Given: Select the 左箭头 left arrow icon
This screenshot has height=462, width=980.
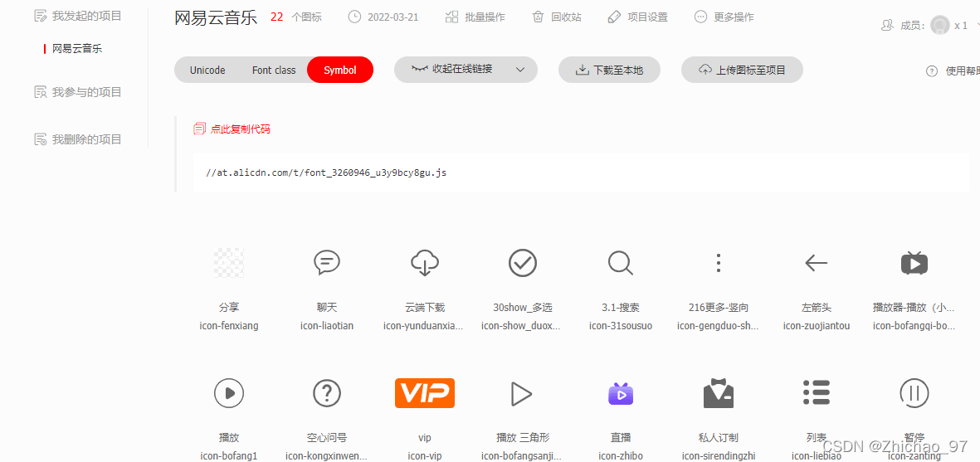Looking at the screenshot, I should coord(817,263).
